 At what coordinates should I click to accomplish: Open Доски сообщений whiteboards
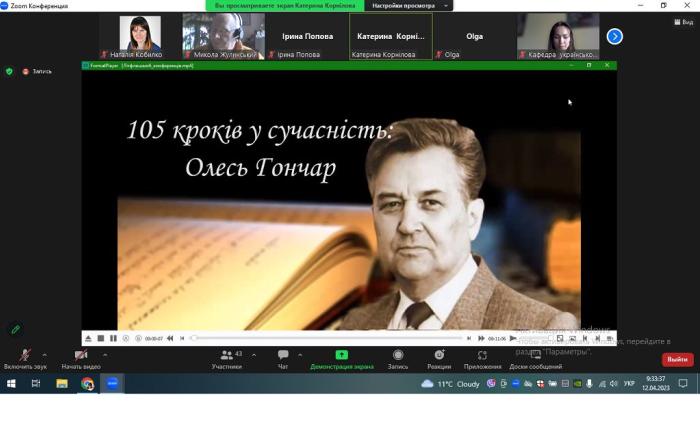coord(535,355)
